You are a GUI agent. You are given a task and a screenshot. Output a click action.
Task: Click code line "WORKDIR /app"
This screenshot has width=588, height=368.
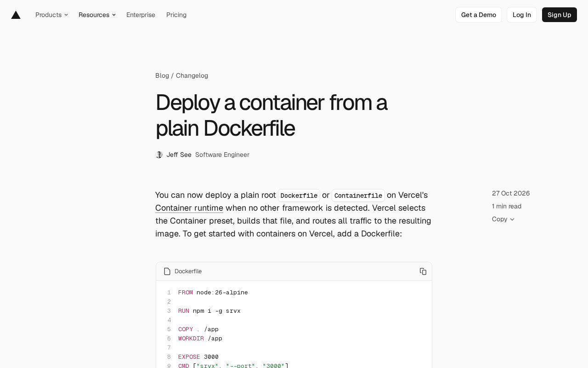[200, 339]
